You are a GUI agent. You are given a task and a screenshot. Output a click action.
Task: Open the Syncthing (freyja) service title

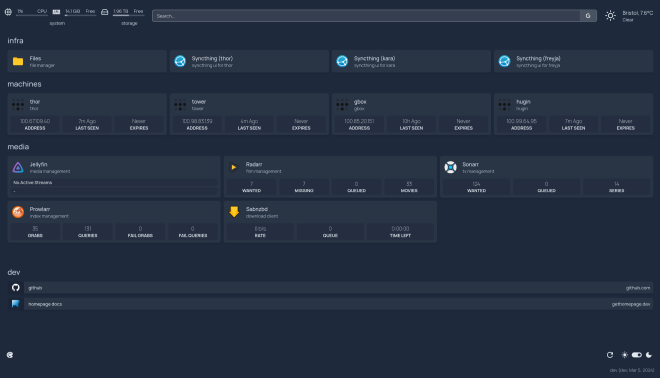(x=538, y=59)
